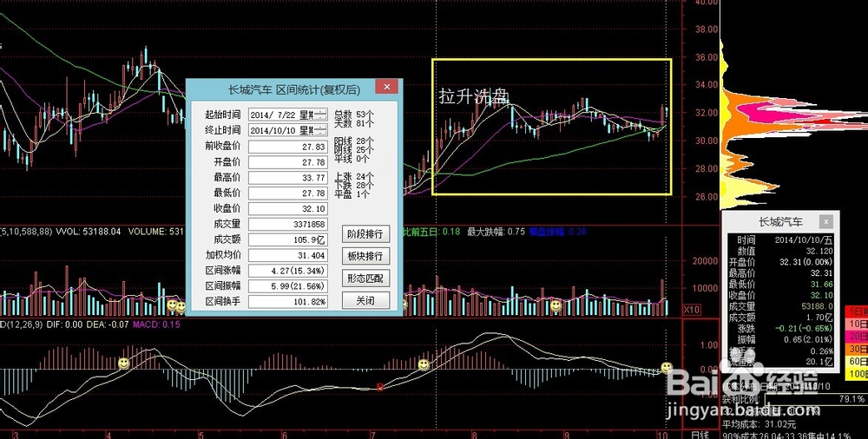Select the 区间涨幅 value 4.27(15.34%)
This screenshot has height=439, width=868.
pos(288,271)
